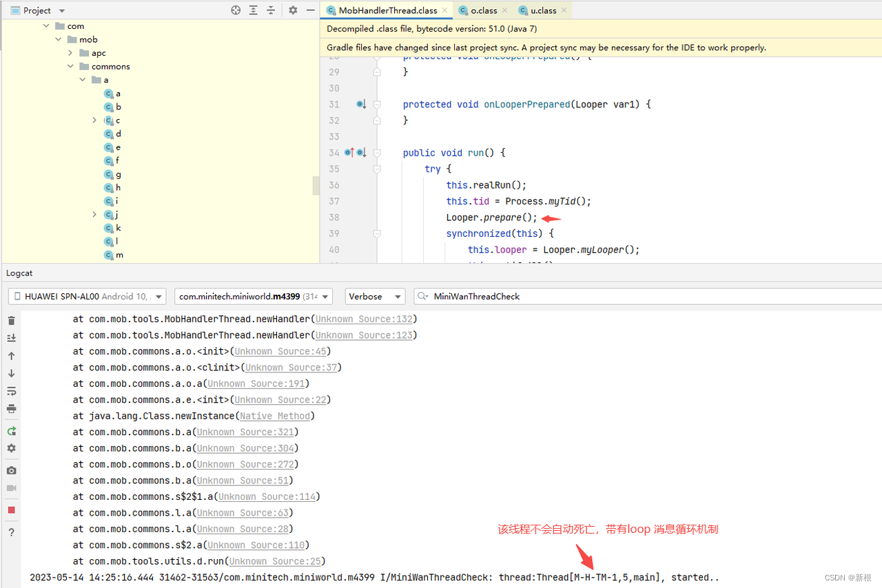Click the green Restart logcat icon

pos(11,431)
